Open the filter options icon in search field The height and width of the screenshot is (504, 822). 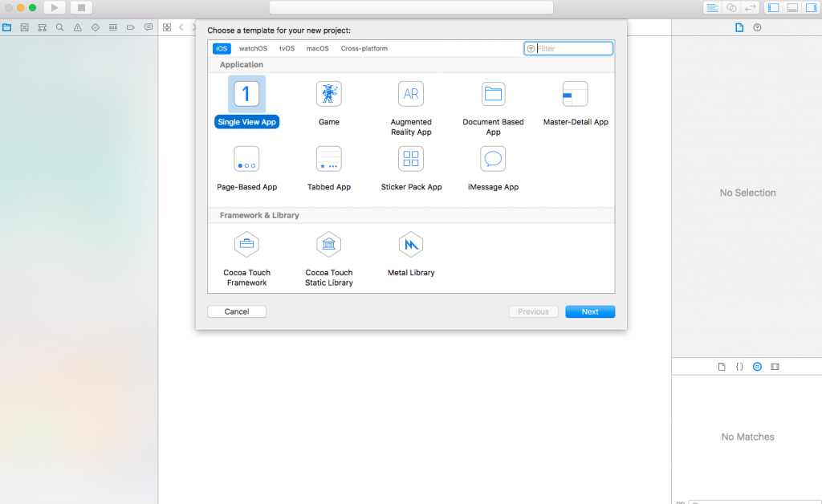(531, 49)
